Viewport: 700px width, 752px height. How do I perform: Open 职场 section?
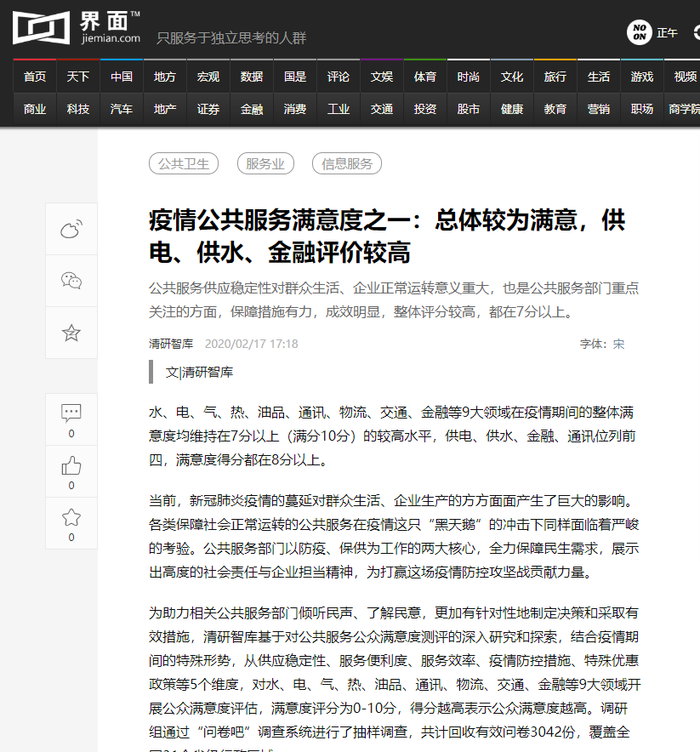point(642,109)
